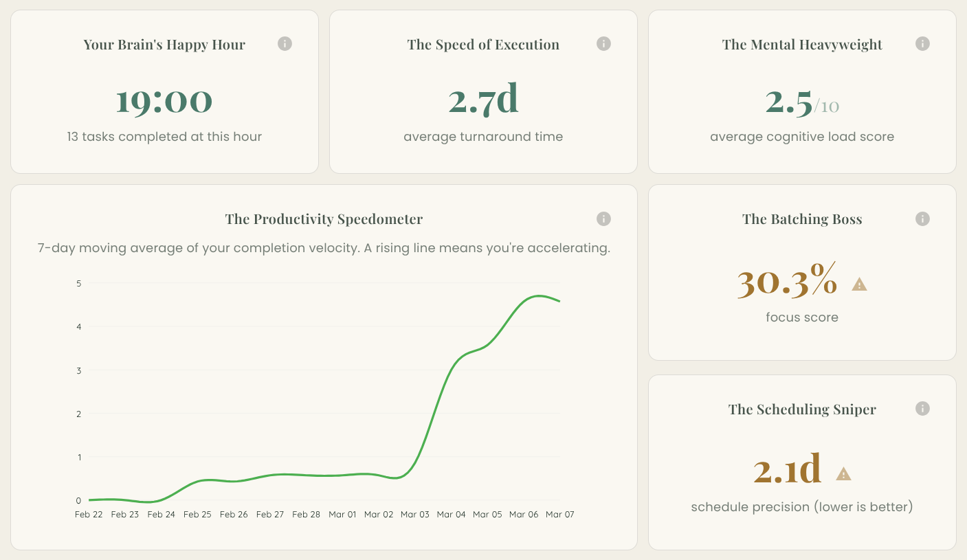This screenshot has height=560, width=967.
Task: Click the 2.7d turnaround time value
Action: pyautogui.click(x=483, y=100)
